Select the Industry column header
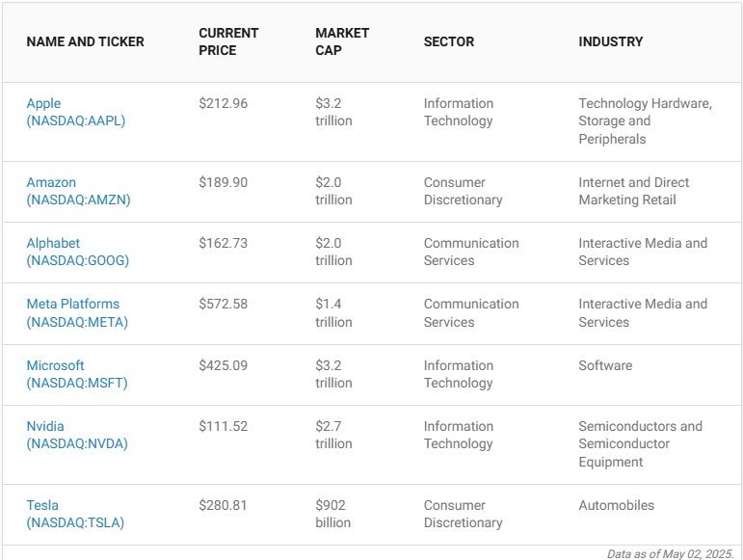Viewport: 743px width, 560px height. coord(611,42)
